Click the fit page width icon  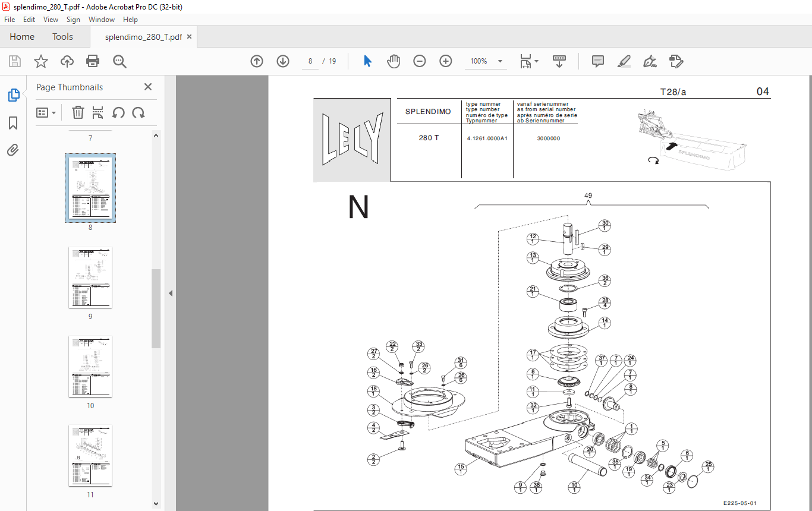click(525, 61)
